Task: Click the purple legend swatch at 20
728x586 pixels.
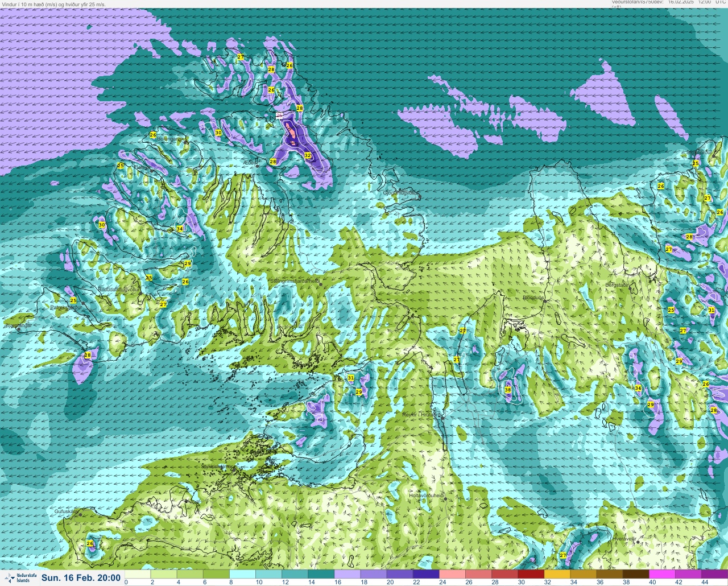Action: 400,574
